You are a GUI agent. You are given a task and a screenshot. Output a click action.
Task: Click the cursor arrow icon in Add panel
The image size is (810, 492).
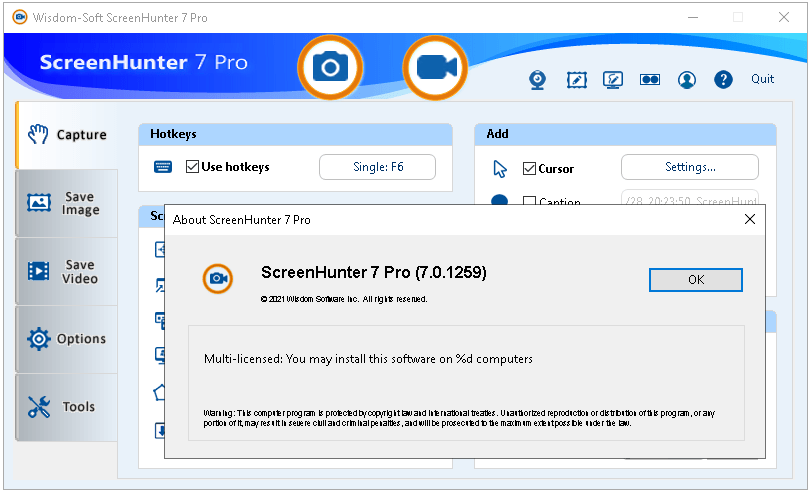click(x=500, y=169)
